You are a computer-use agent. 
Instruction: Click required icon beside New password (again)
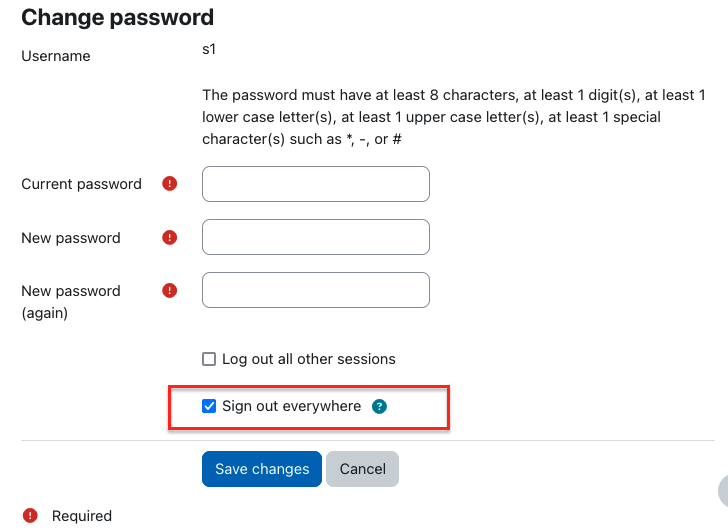pos(169,291)
